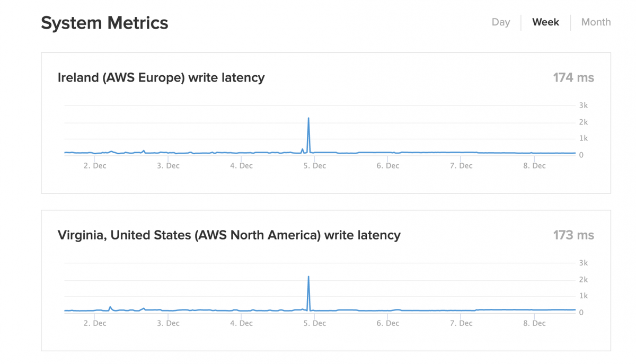This screenshot has height=364, width=636.
Task: Select the Week tab
Action: coord(545,22)
